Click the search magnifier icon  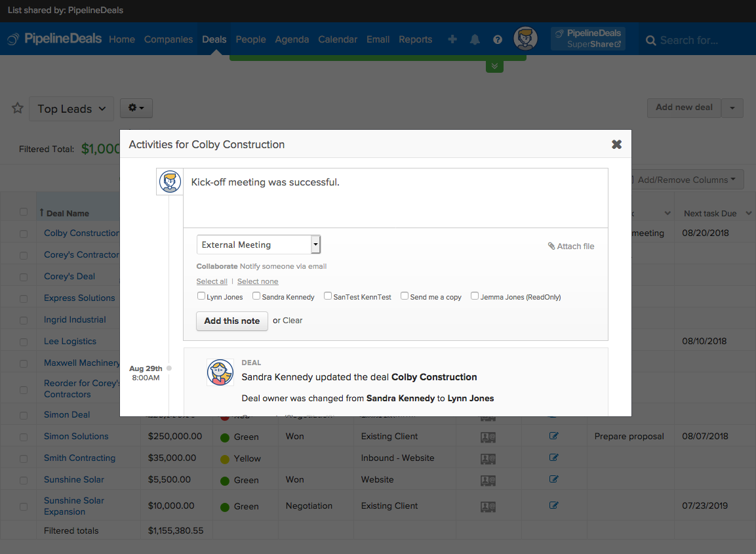[x=651, y=41]
